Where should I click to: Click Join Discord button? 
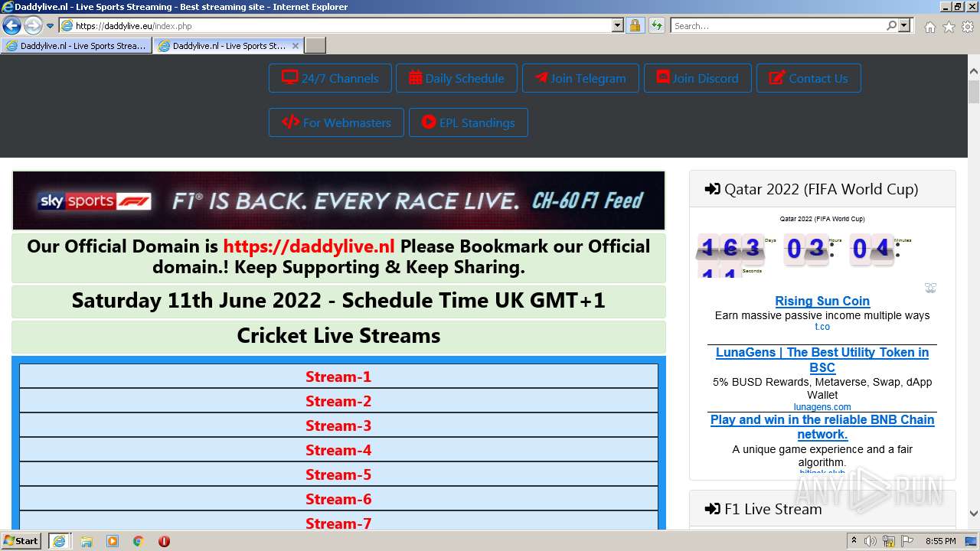click(697, 78)
